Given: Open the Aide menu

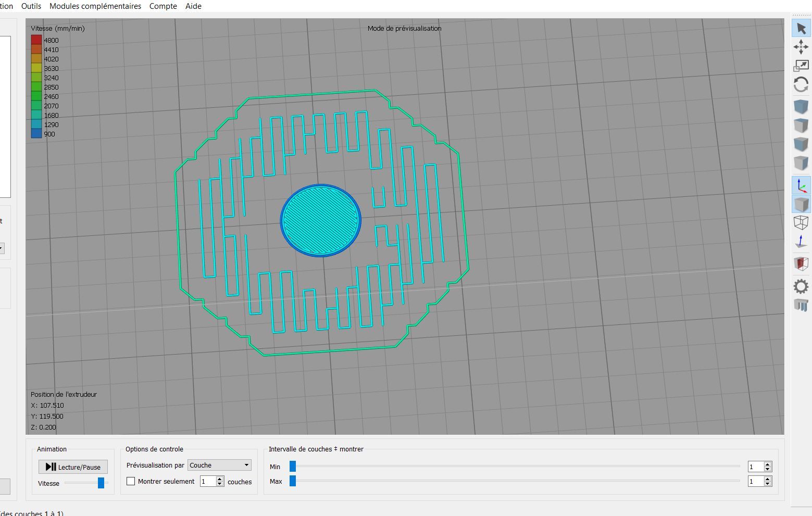Looking at the screenshot, I should [193, 6].
